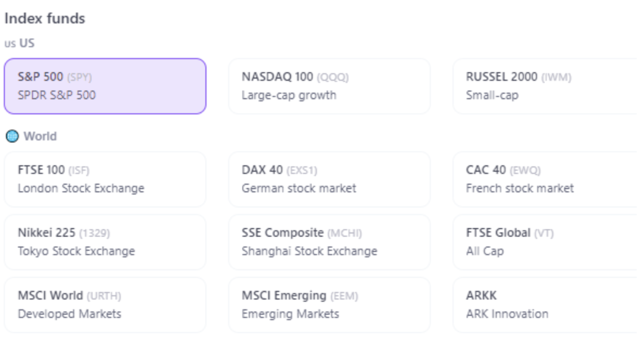Click the (URTH) ticker label
The image size is (644, 350).
104,296
